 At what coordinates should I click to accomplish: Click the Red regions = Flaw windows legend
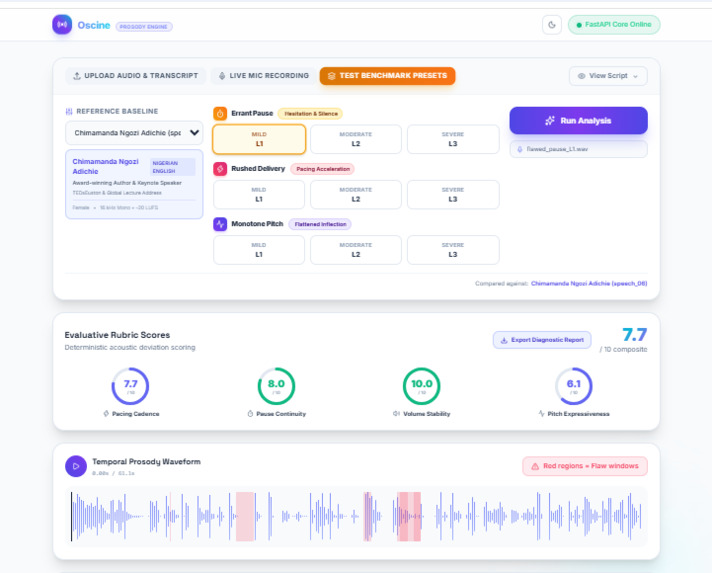coord(585,466)
